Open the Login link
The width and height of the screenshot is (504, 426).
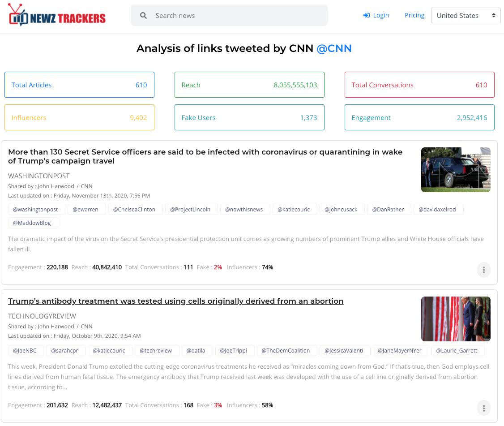point(376,15)
